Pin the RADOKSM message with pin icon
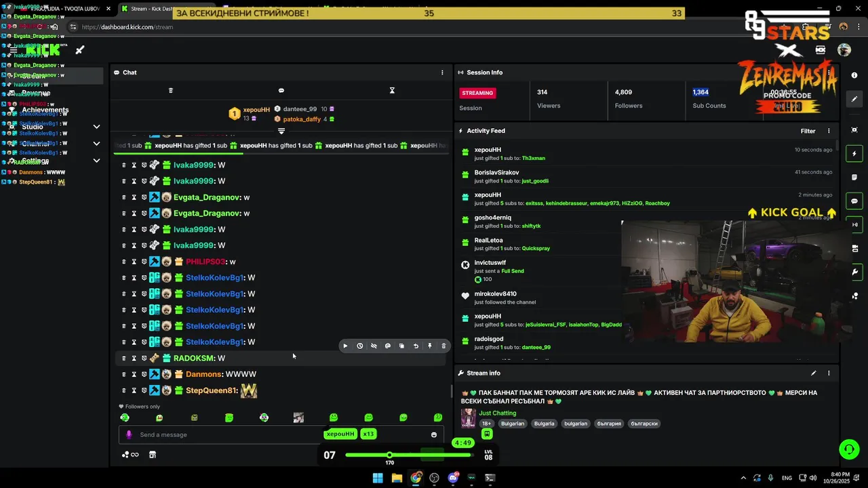The width and height of the screenshot is (868, 488). [x=429, y=346]
